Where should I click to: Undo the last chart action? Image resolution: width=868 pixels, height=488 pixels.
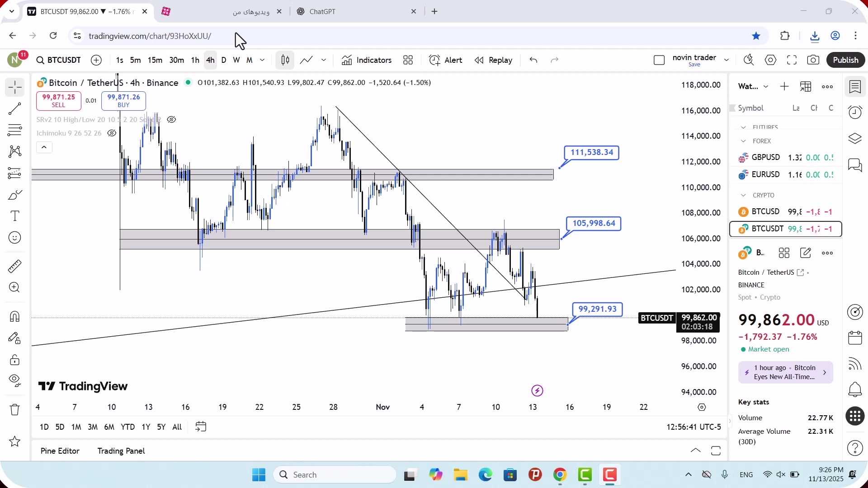coord(533,60)
